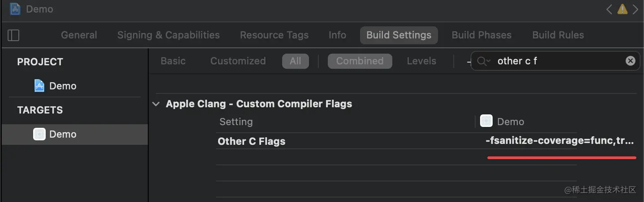The width and height of the screenshot is (644, 202).
Task: Navigate forward with right chevron arrow
Action: (635, 9)
